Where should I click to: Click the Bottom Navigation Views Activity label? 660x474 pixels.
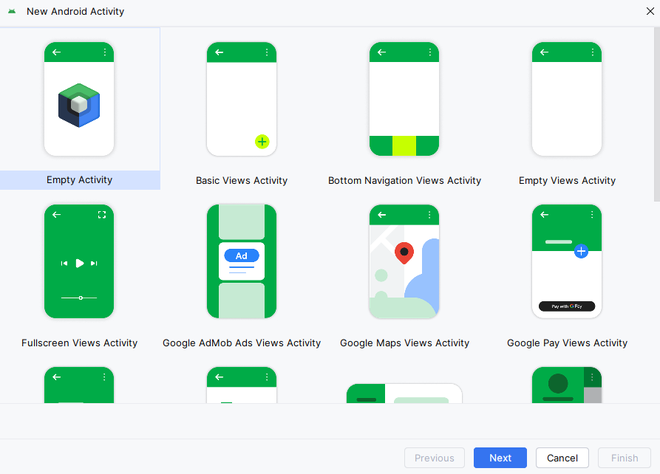[405, 181]
